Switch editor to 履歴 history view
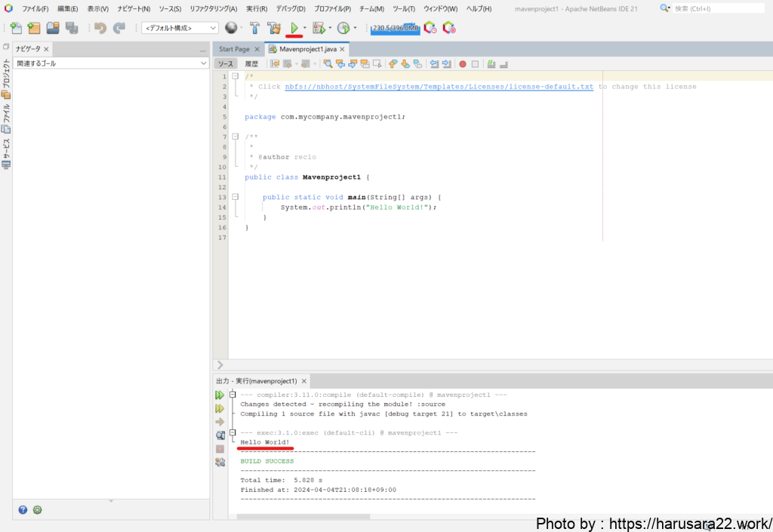Image resolution: width=773 pixels, height=532 pixels. click(x=251, y=64)
